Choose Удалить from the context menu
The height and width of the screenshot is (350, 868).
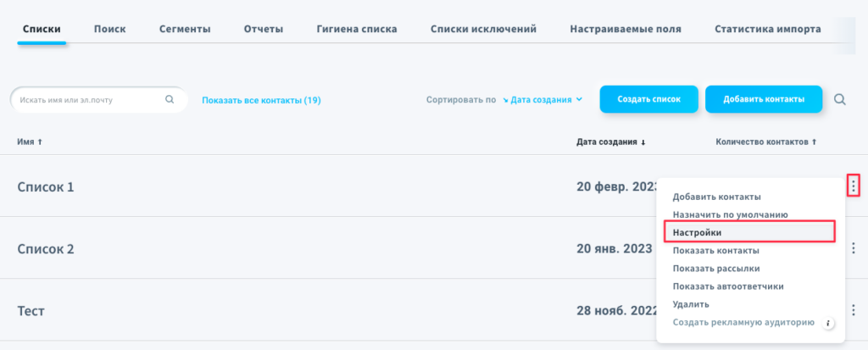click(691, 304)
